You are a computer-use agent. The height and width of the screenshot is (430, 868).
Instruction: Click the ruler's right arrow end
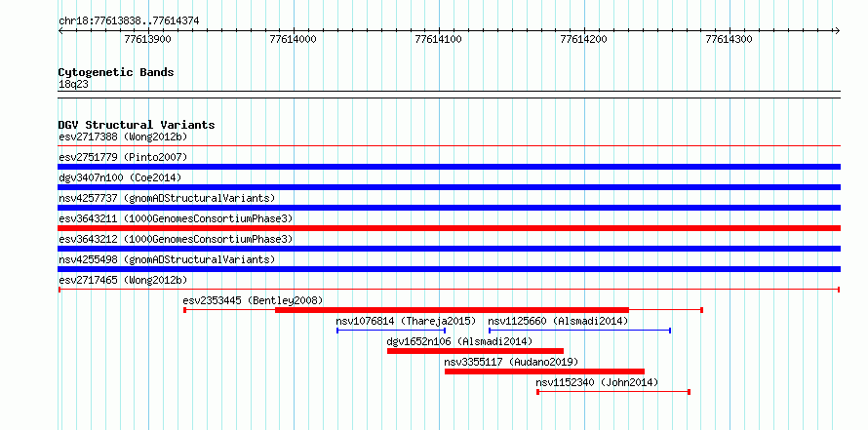(838, 30)
